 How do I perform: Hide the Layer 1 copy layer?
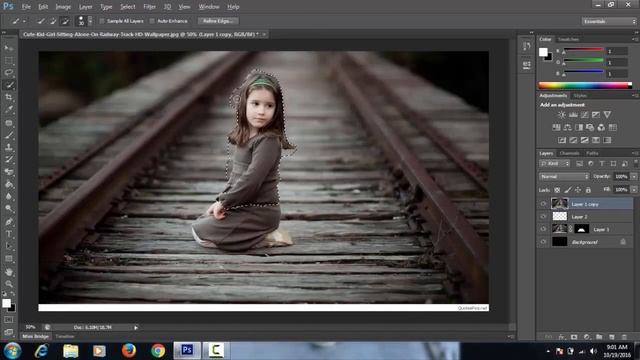(x=543, y=204)
